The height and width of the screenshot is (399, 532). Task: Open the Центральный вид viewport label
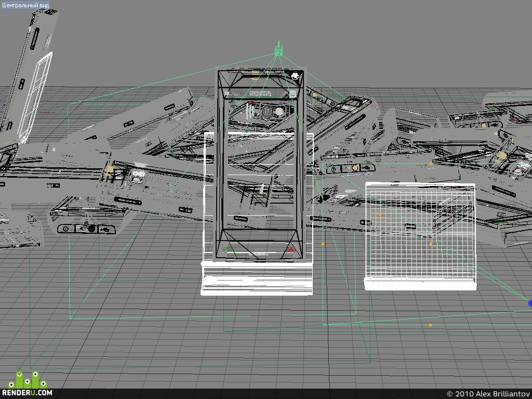25,5
